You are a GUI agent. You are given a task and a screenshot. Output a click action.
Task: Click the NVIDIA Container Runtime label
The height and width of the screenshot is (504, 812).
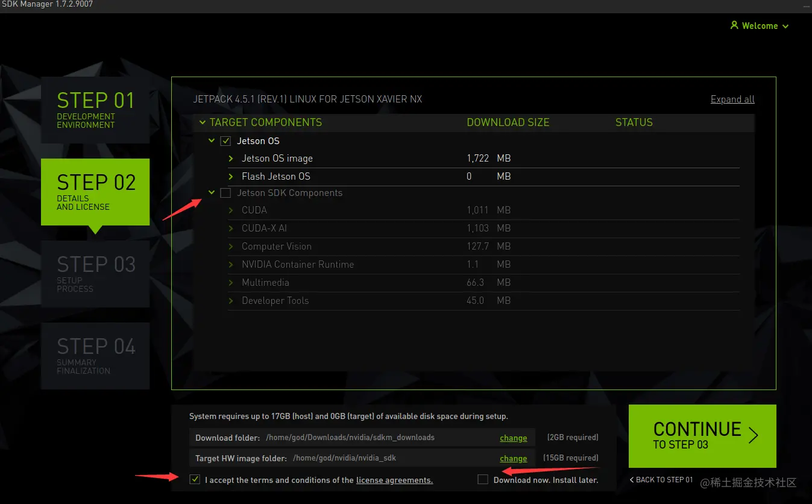pos(298,265)
